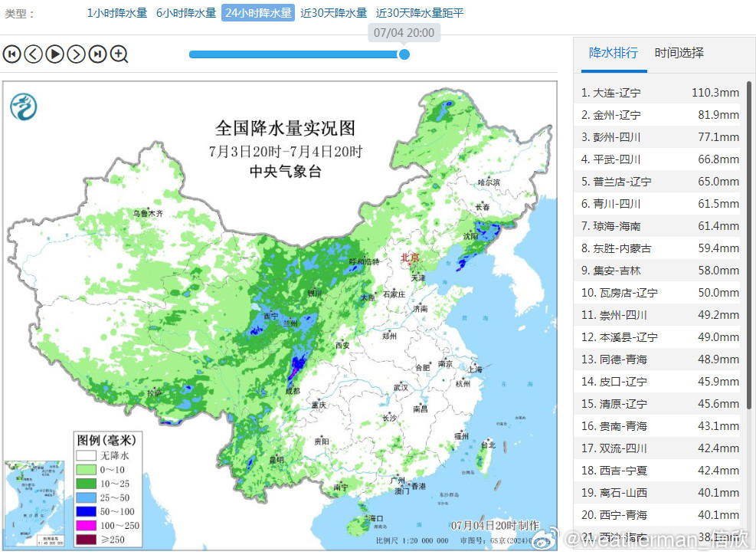Select the 24小时降水量 type
The height and width of the screenshot is (558, 756).
coord(258,13)
